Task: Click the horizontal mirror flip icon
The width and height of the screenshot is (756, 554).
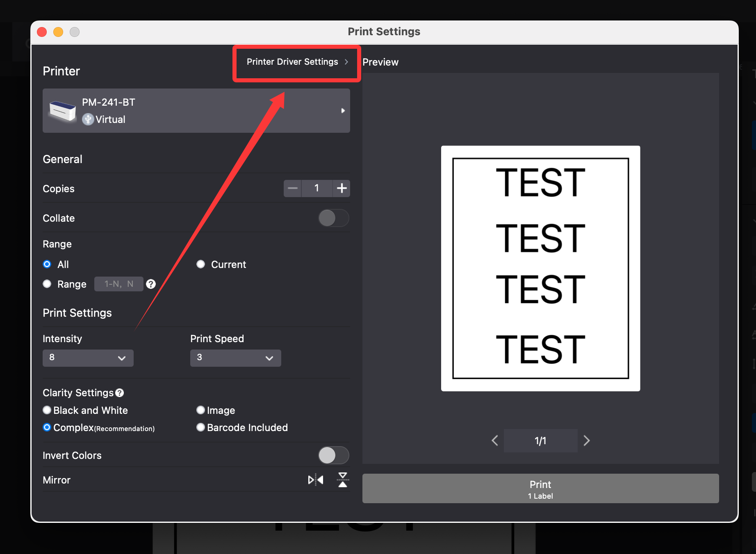Action: coord(316,480)
